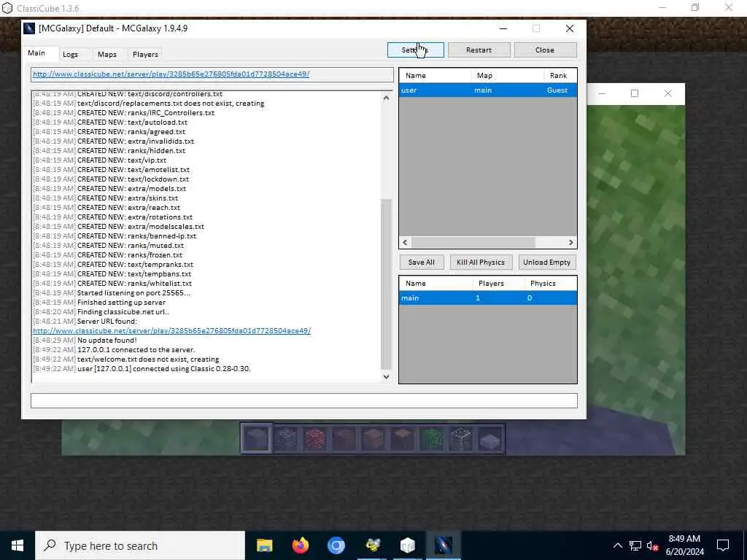Click the Close server button
Image resolution: width=747 pixels, height=560 pixels.
[x=545, y=50]
